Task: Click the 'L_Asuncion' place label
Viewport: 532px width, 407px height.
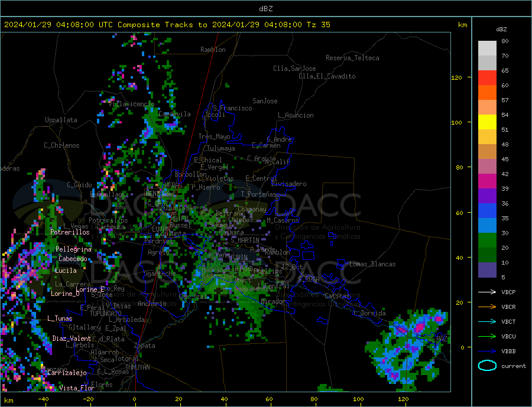Action: (296, 115)
